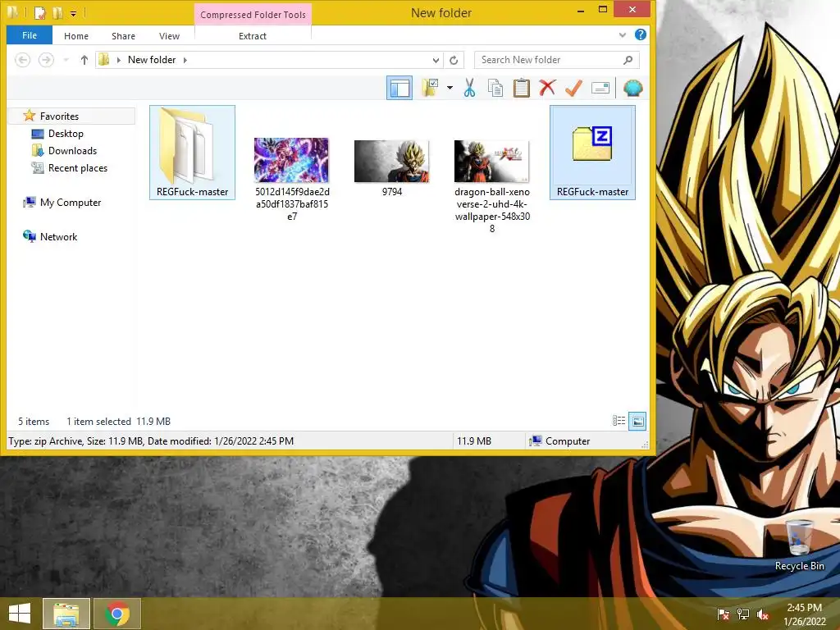
Task: Click the teal shell icon in toolbar
Action: point(632,88)
